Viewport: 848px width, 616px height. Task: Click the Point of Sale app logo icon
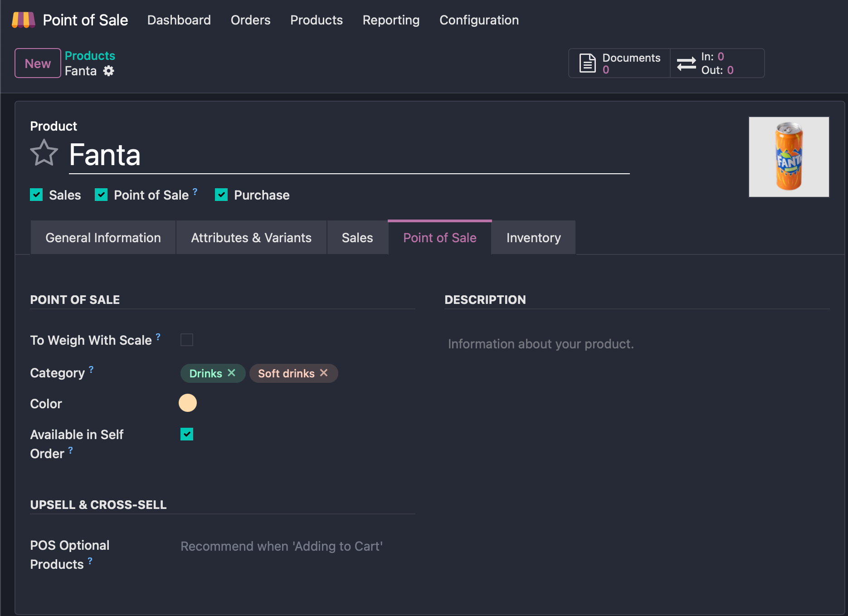pos(23,20)
